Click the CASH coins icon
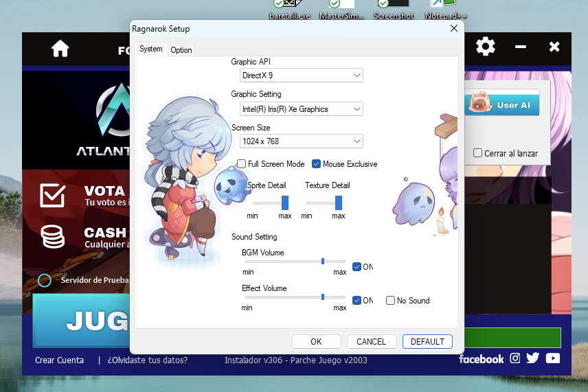Image resolution: width=588 pixels, height=392 pixels. [52, 236]
